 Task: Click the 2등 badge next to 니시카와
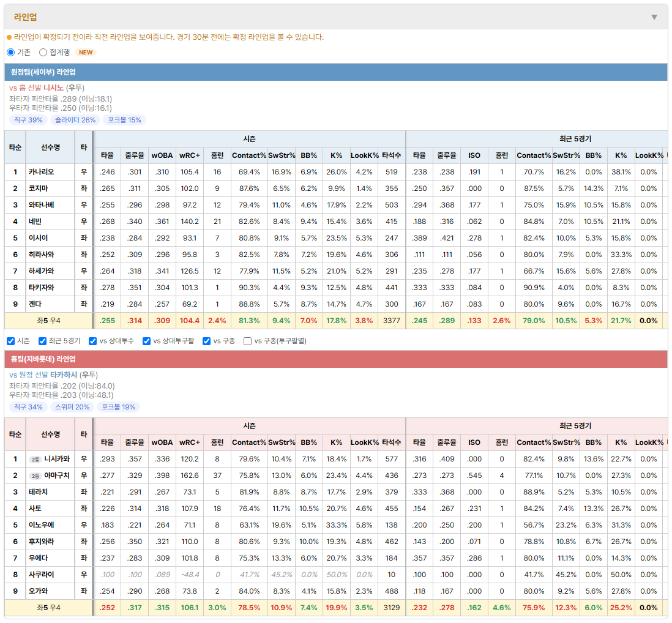click(x=35, y=460)
